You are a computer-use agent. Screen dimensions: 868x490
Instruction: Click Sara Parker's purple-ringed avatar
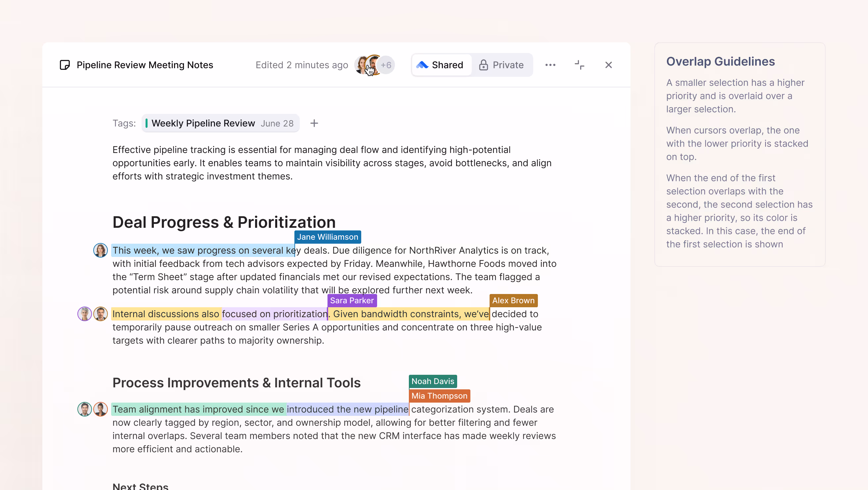pyautogui.click(x=85, y=314)
